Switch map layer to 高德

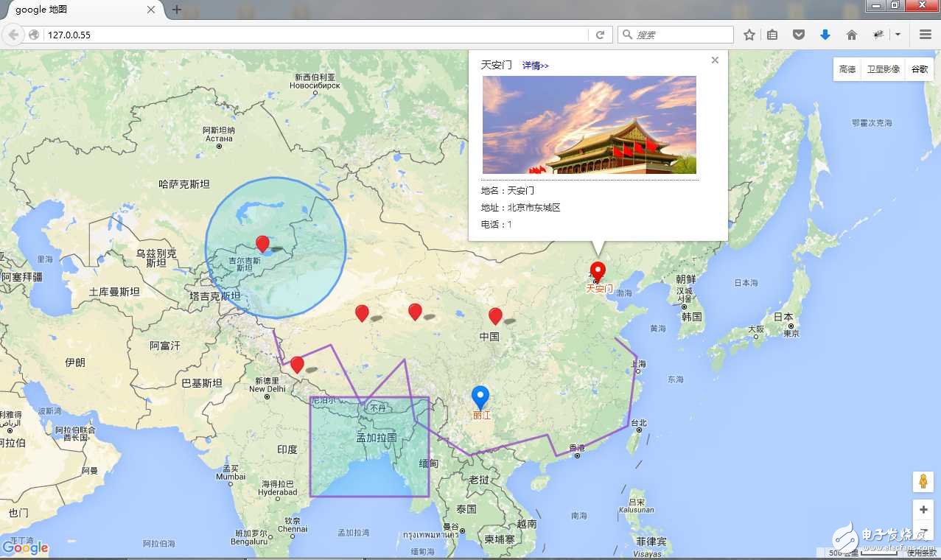coord(847,69)
